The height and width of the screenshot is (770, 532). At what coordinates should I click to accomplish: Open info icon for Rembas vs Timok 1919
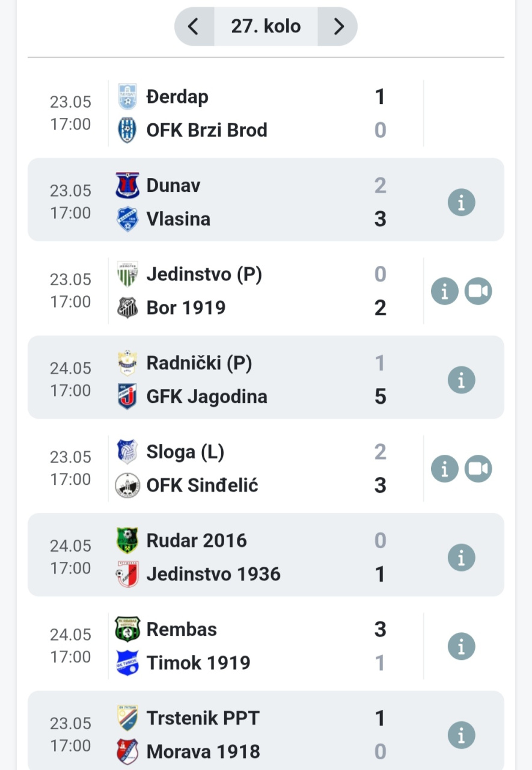point(462,647)
